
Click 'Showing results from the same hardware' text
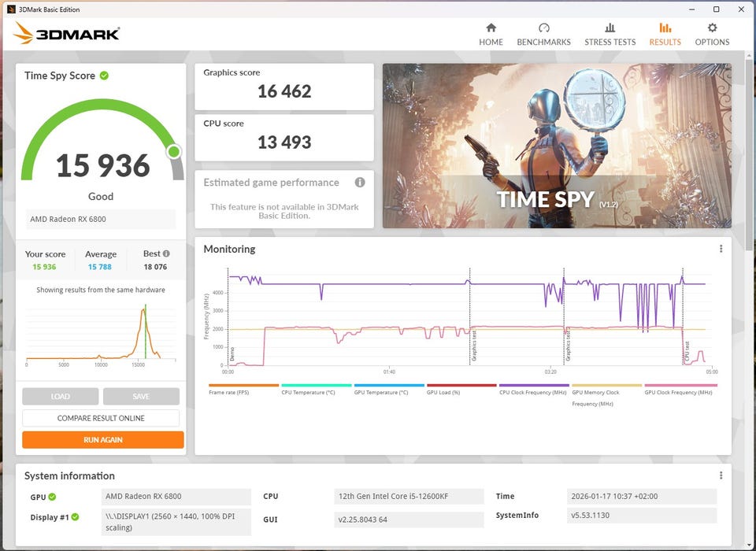101,290
